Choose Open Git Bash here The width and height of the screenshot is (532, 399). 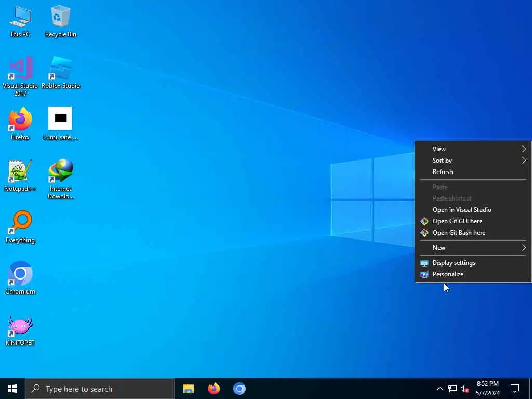click(x=473, y=233)
